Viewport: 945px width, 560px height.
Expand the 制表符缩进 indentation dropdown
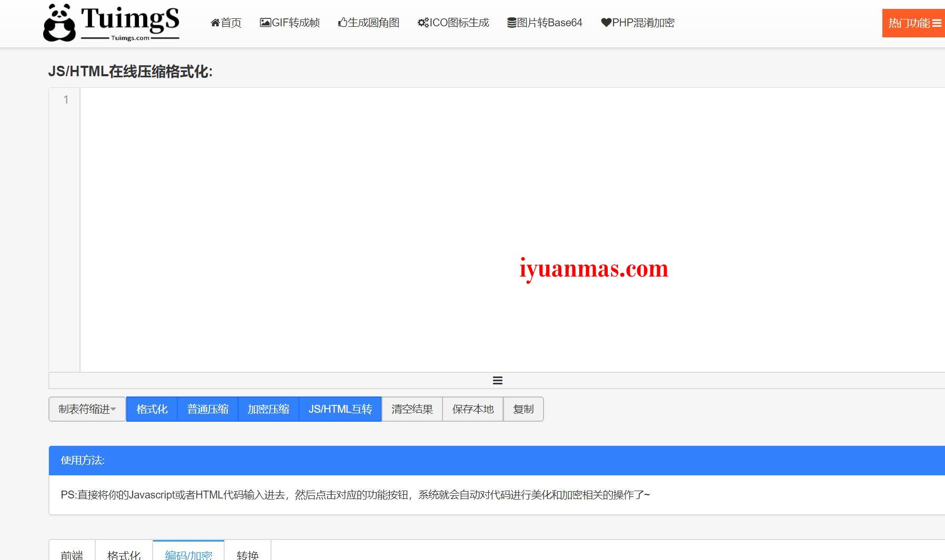pyautogui.click(x=87, y=409)
